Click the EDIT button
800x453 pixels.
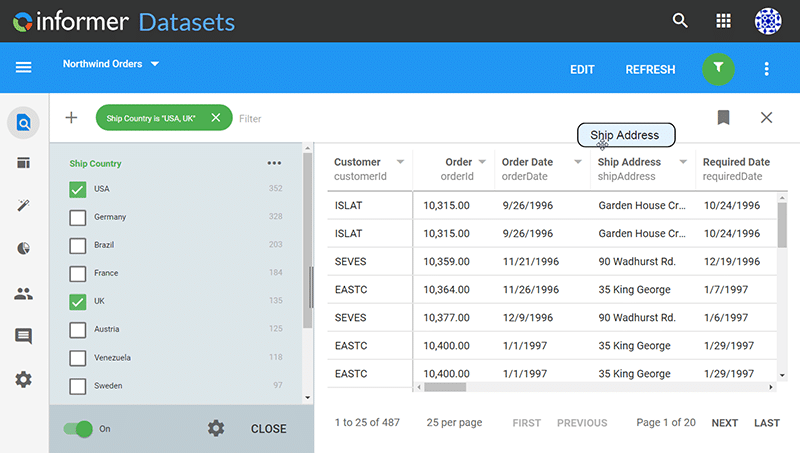click(582, 69)
